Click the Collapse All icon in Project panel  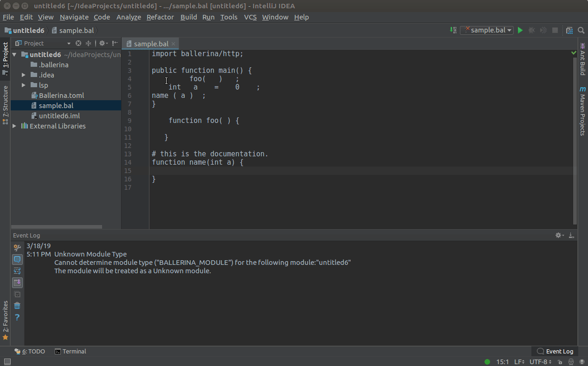(88, 43)
